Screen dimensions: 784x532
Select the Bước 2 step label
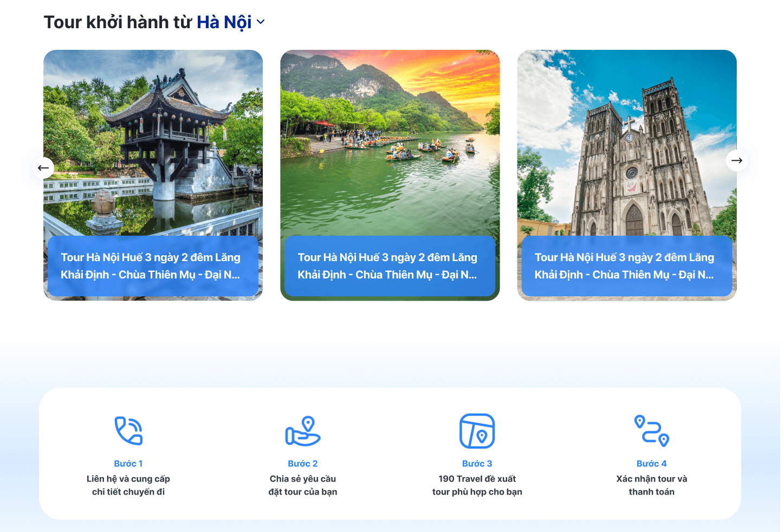coord(303,464)
